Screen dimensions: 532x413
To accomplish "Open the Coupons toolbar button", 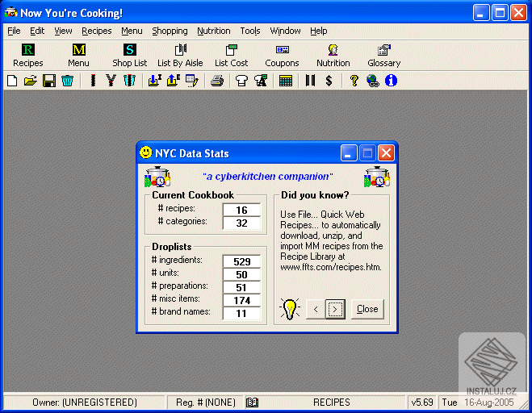I will (x=282, y=56).
